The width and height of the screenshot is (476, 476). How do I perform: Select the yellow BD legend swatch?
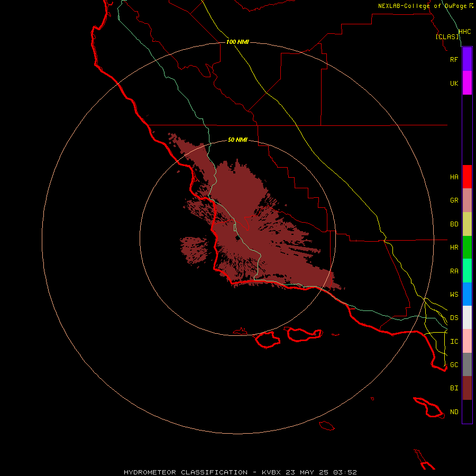click(467, 224)
